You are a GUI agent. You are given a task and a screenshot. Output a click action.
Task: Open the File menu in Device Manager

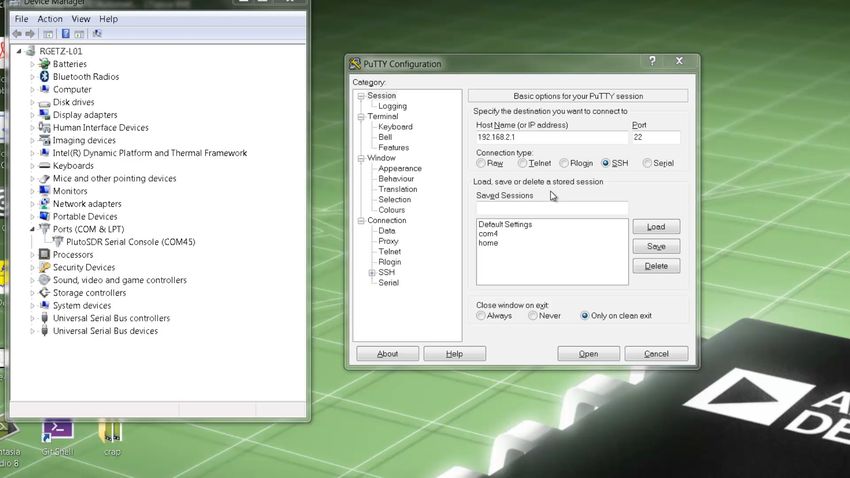(x=22, y=19)
